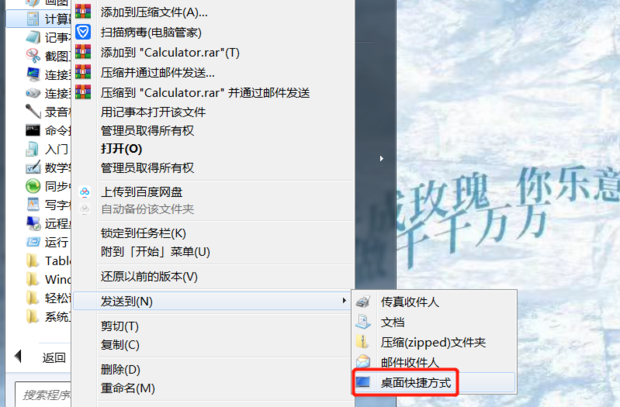This screenshot has height=407, width=620.
Task: Click the shield icon for 扫描病毒(电脑管家)
Action: [83, 32]
